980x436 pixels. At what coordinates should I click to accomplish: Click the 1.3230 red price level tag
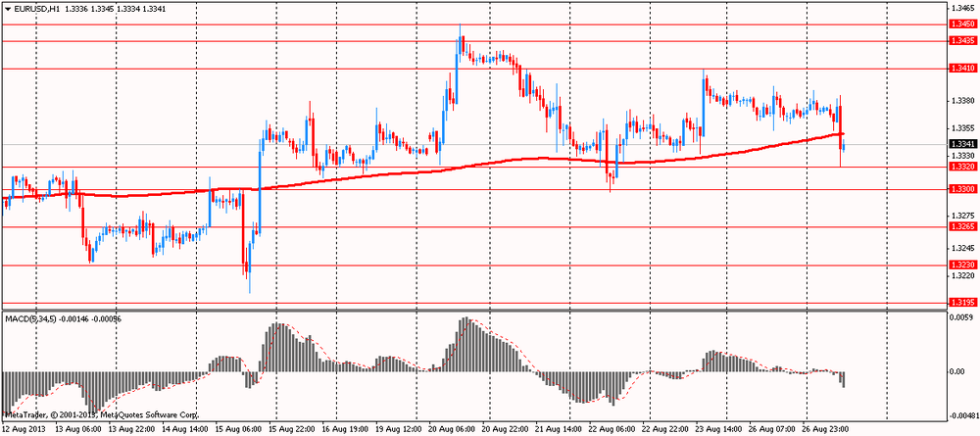pyautogui.click(x=961, y=266)
